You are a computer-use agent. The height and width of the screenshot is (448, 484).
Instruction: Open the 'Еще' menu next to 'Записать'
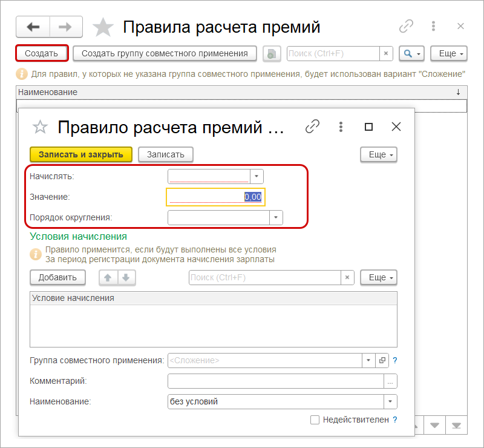point(379,154)
